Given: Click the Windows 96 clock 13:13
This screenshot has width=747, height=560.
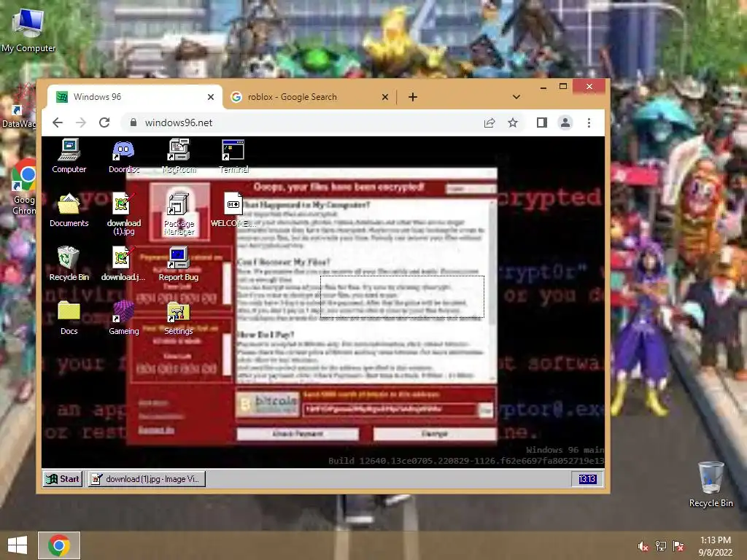Looking at the screenshot, I should tap(587, 479).
